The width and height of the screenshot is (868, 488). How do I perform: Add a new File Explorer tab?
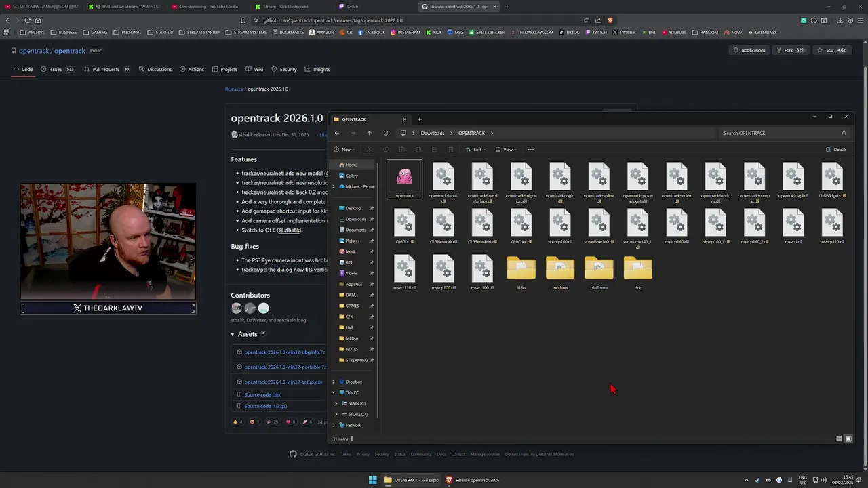(x=419, y=119)
